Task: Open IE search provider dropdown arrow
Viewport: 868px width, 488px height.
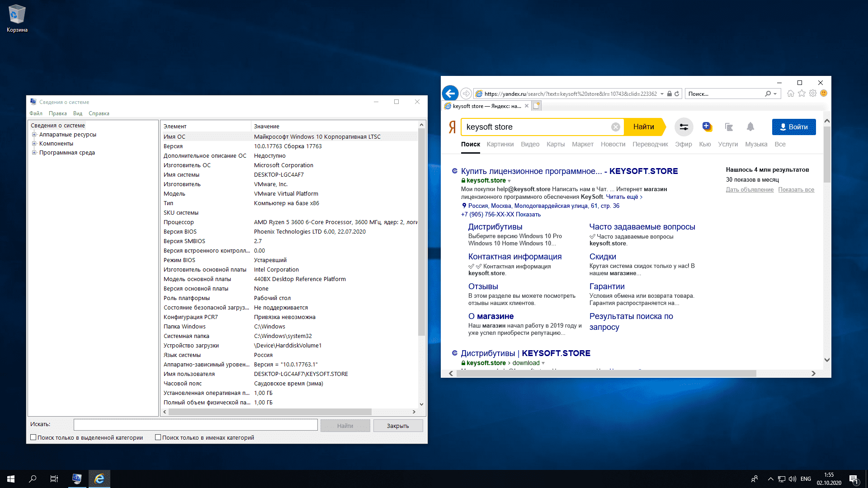Action: [775, 94]
